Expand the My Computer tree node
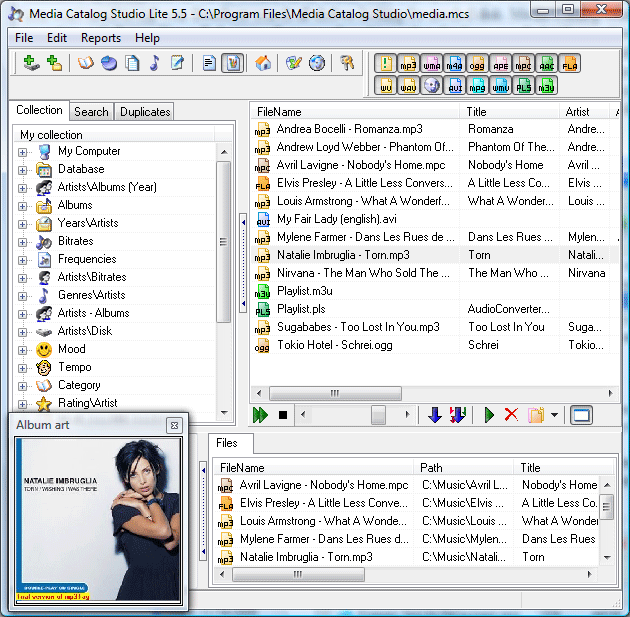Screen dimensions: 630x617 [22, 152]
